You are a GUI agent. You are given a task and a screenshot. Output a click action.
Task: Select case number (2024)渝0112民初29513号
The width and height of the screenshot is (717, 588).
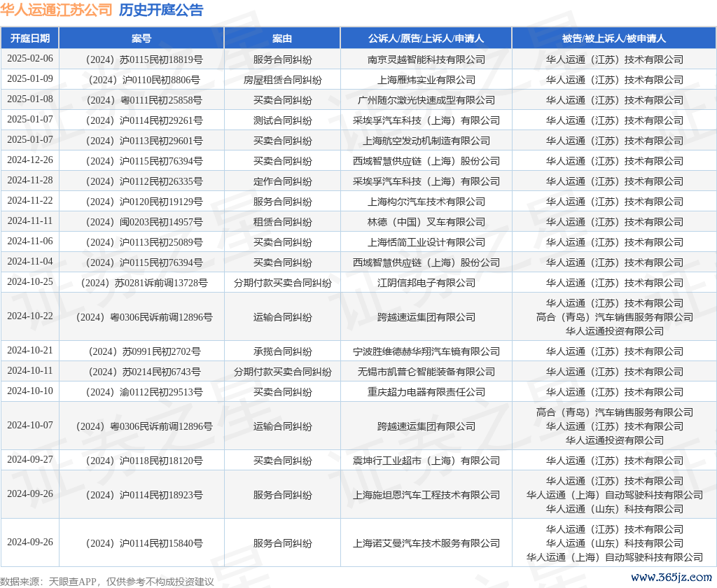click(x=144, y=392)
